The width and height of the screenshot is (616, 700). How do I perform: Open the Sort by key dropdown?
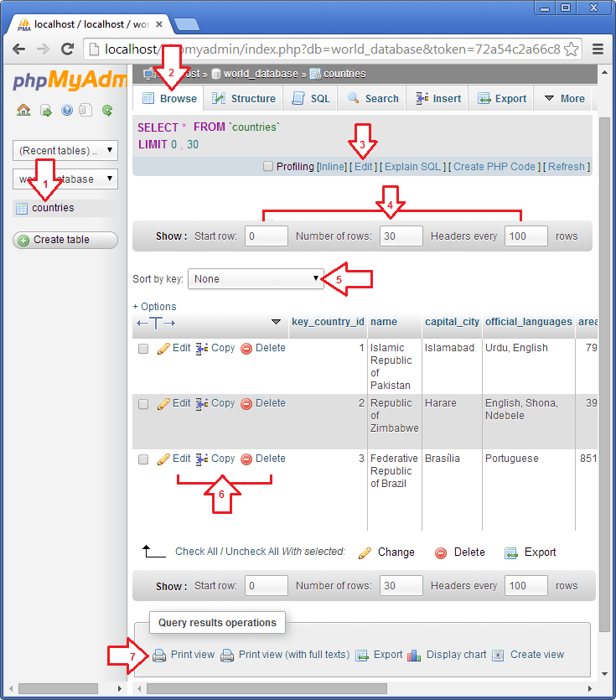click(256, 279)
